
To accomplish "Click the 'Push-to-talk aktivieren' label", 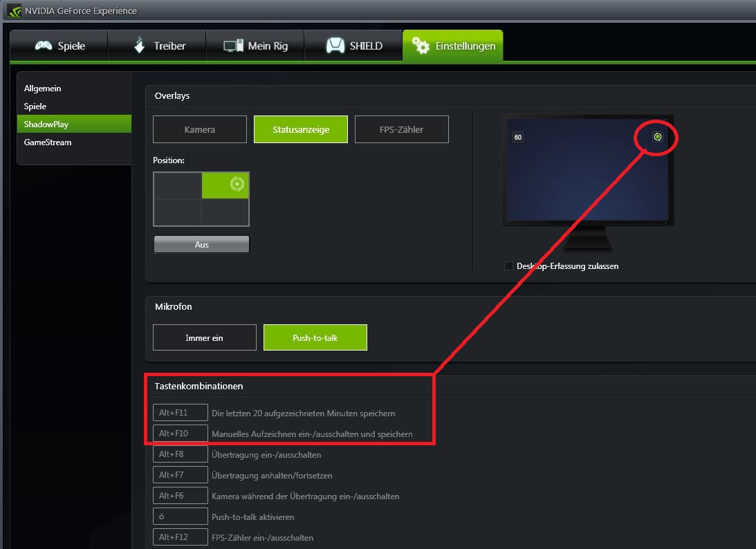I will pos(253,517).
